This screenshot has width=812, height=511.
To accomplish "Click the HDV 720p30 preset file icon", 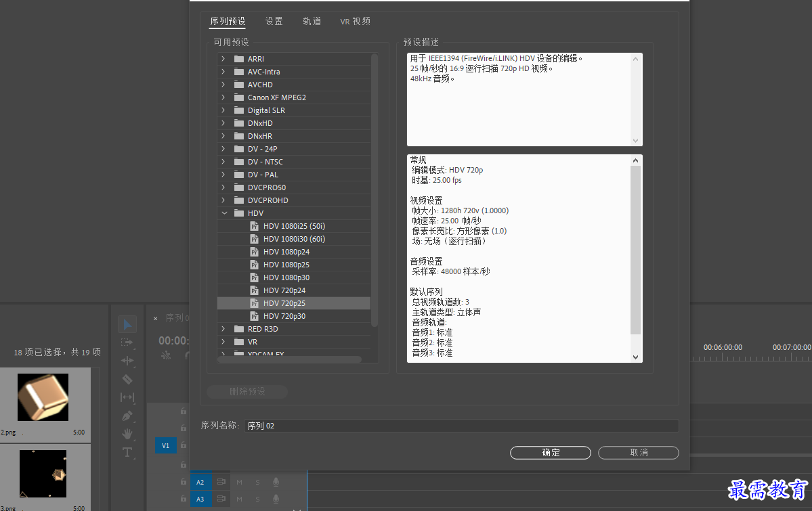I will [254, 316].
